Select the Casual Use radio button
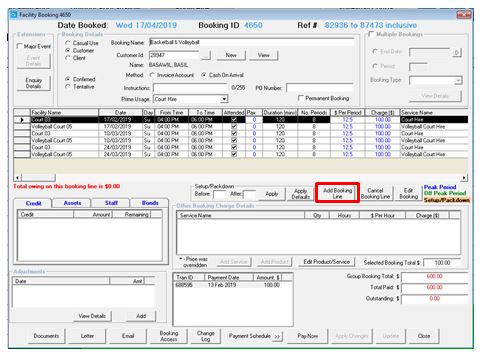Screen dimensions: 490x364 pos(68,43)
